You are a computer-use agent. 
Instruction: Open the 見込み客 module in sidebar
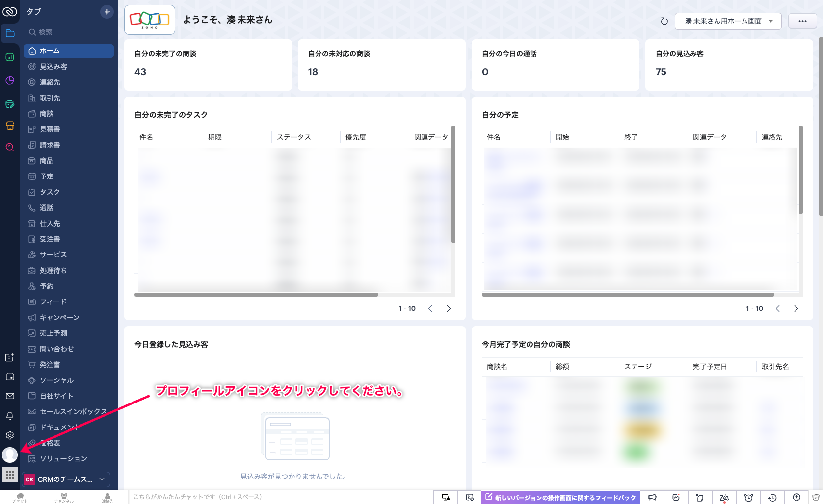[x=53, y=67]
